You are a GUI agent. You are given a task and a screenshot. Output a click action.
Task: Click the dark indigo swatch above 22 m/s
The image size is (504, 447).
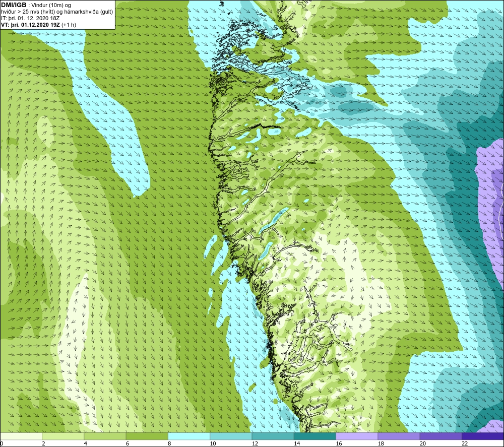point(483,436)
